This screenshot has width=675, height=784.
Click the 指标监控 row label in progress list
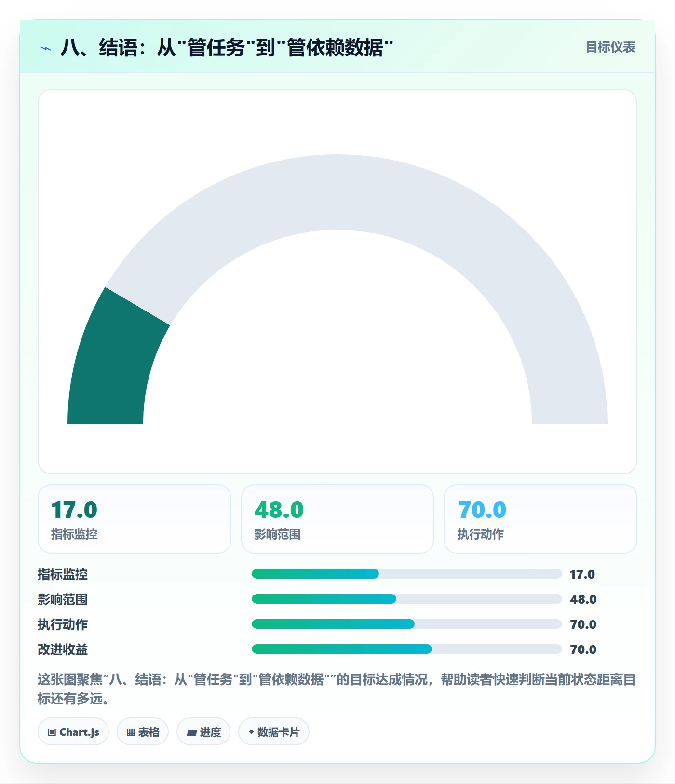pyautogui.click(x=63, y=574)
